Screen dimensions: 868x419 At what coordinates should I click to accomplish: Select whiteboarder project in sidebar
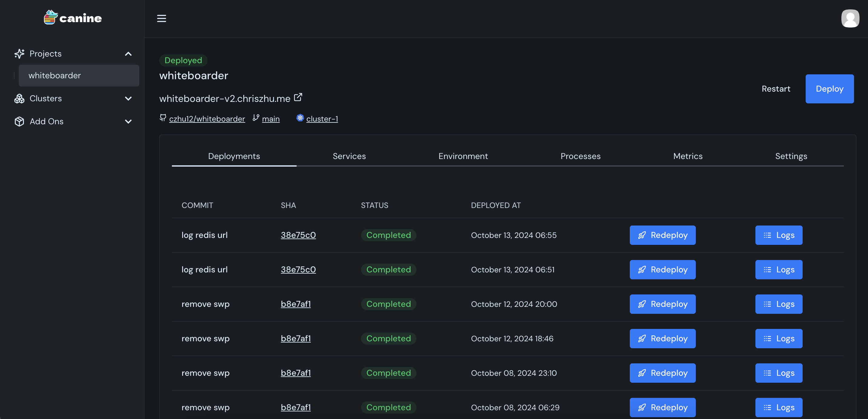click(79, 75)
